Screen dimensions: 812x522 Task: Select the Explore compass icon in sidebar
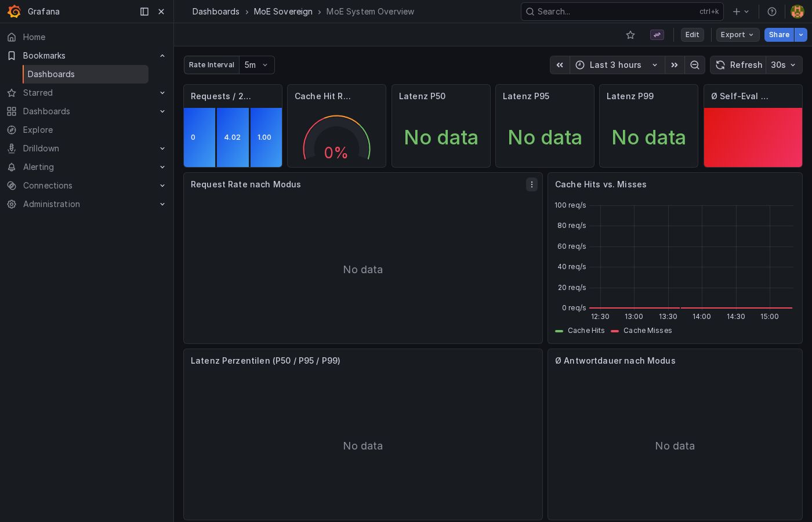coord(11,130)
